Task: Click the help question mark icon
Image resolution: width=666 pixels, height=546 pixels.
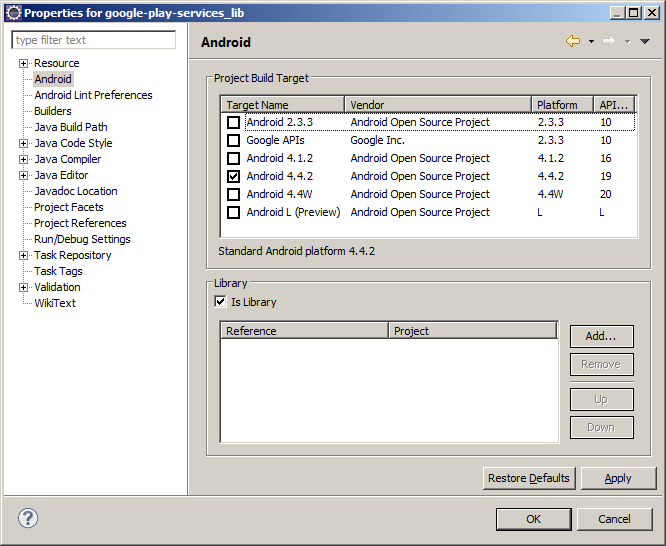Action: click(x=28, y=518)
